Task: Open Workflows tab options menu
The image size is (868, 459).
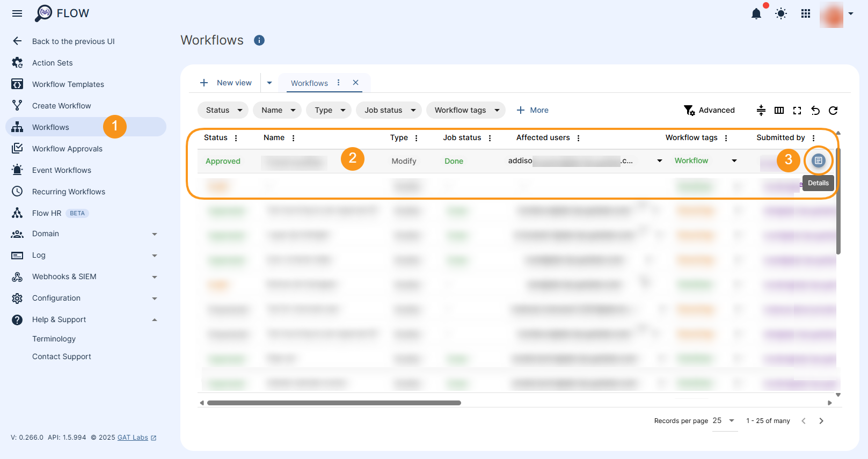Action: pos(338,83)
